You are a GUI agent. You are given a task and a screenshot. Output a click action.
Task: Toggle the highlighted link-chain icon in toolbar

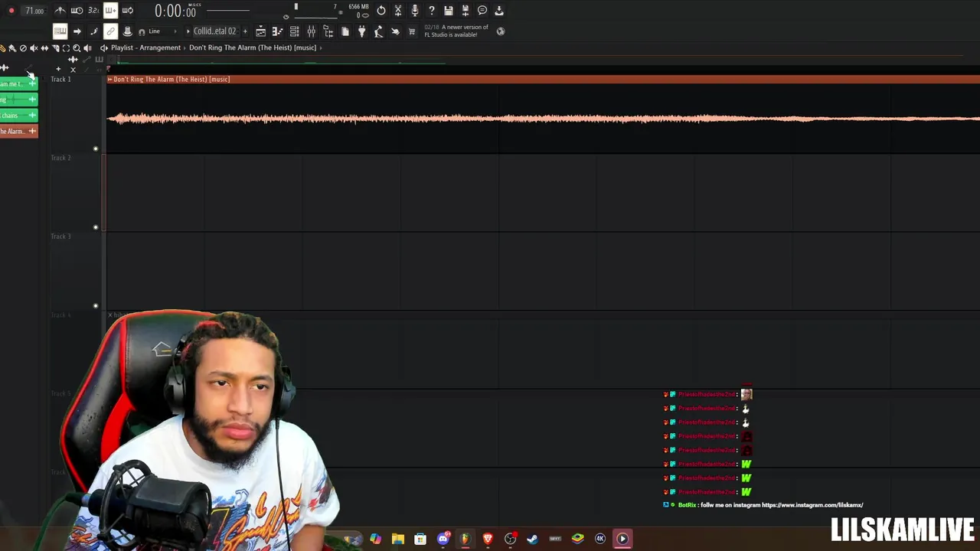pyautogui.click(x=110, y=31)
